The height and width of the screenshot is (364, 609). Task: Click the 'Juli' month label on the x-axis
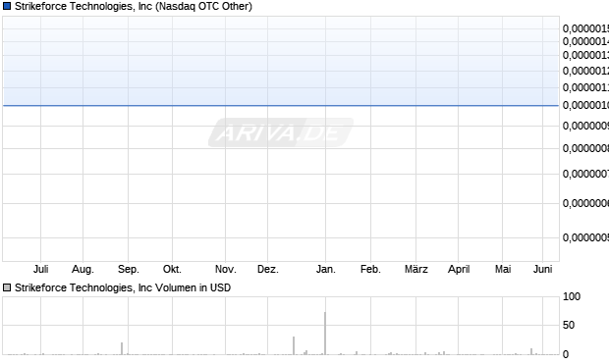(41, 269)
